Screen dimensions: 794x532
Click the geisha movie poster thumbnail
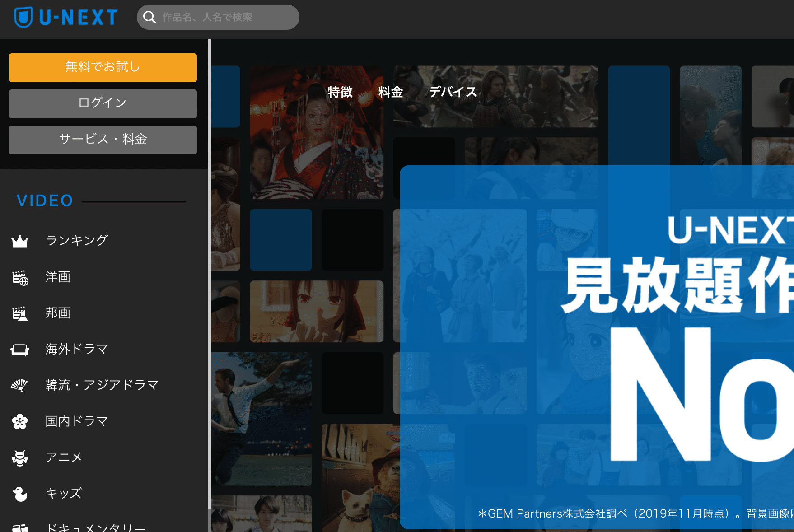317,132
